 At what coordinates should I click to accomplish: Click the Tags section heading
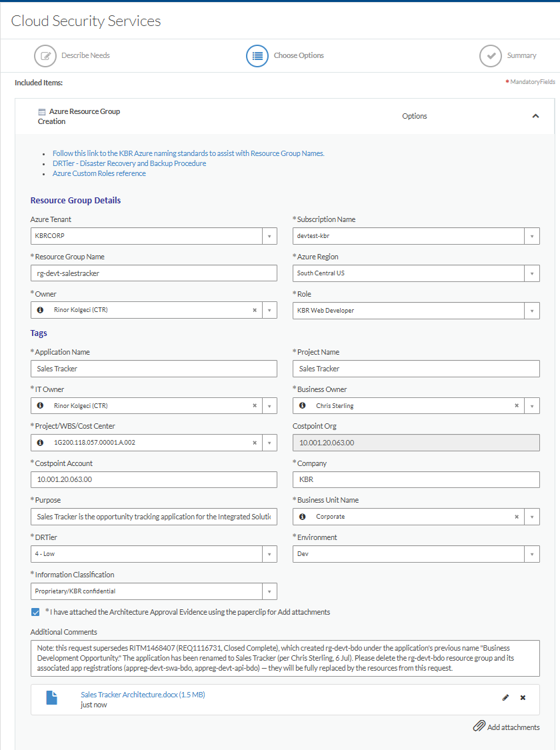coord(39,333)
